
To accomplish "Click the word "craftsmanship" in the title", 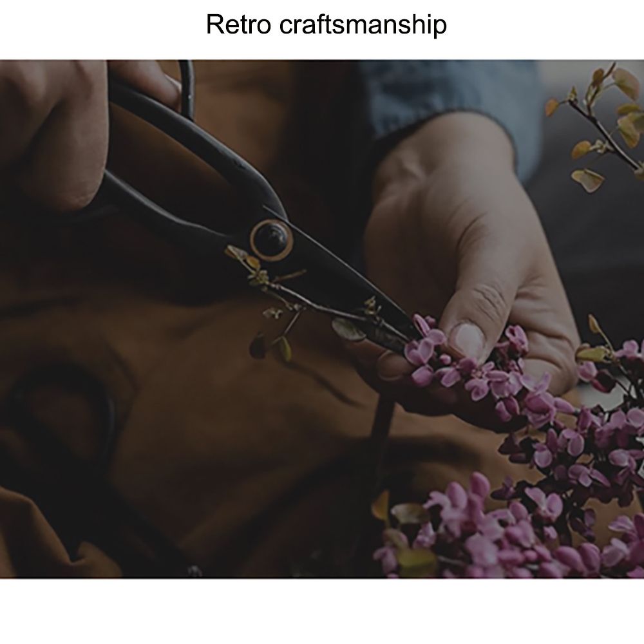I will 363,26.
